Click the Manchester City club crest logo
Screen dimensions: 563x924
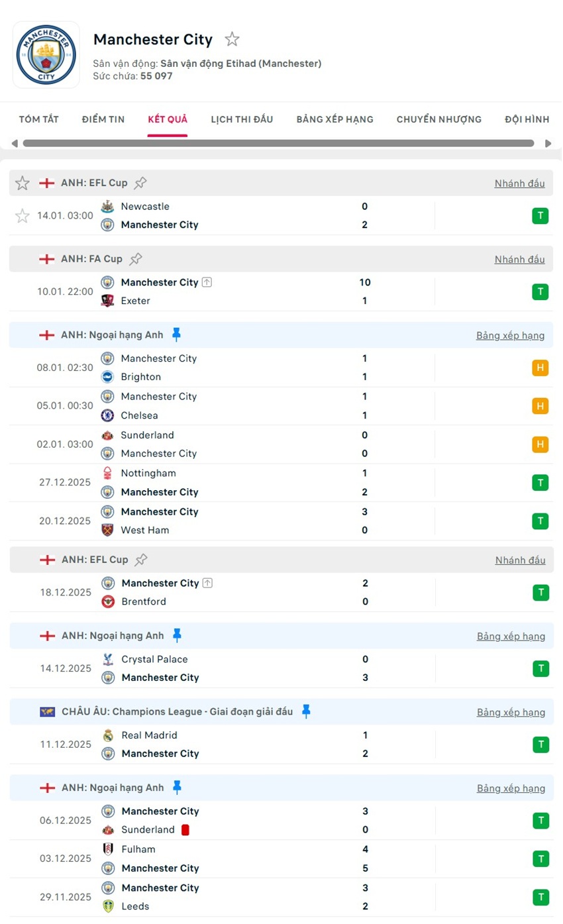[x=46, y=54]
